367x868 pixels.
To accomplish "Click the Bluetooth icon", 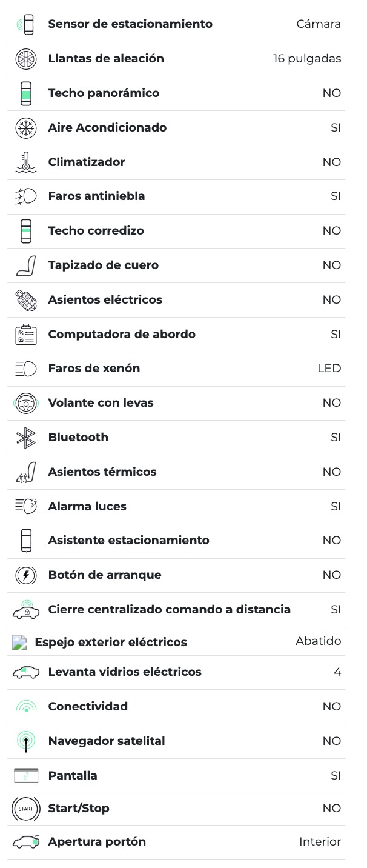I will pyautogui.click(x=25, y=438).
